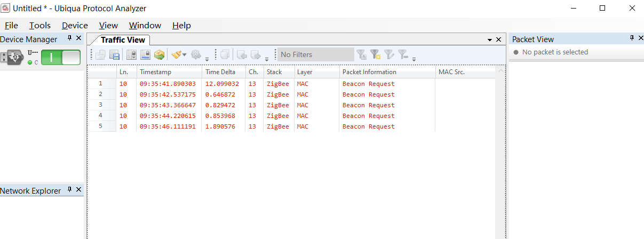Click the green layered export icon

click(x=159, y=54)
